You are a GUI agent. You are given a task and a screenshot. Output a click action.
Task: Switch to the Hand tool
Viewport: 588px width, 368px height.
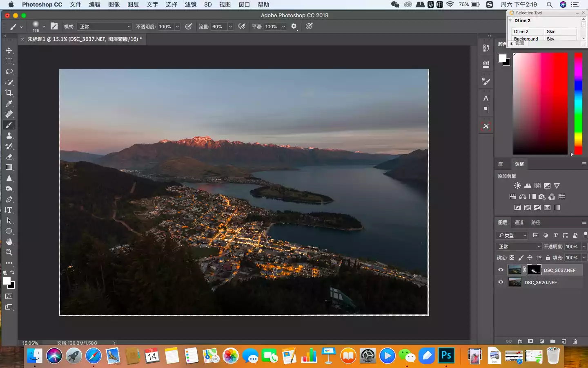click(x=9, y=242)
